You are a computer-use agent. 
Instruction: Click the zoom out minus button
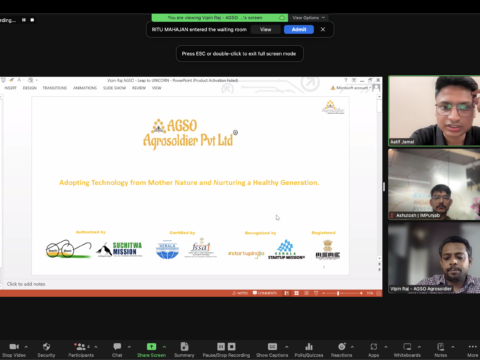tap(323, 293)
